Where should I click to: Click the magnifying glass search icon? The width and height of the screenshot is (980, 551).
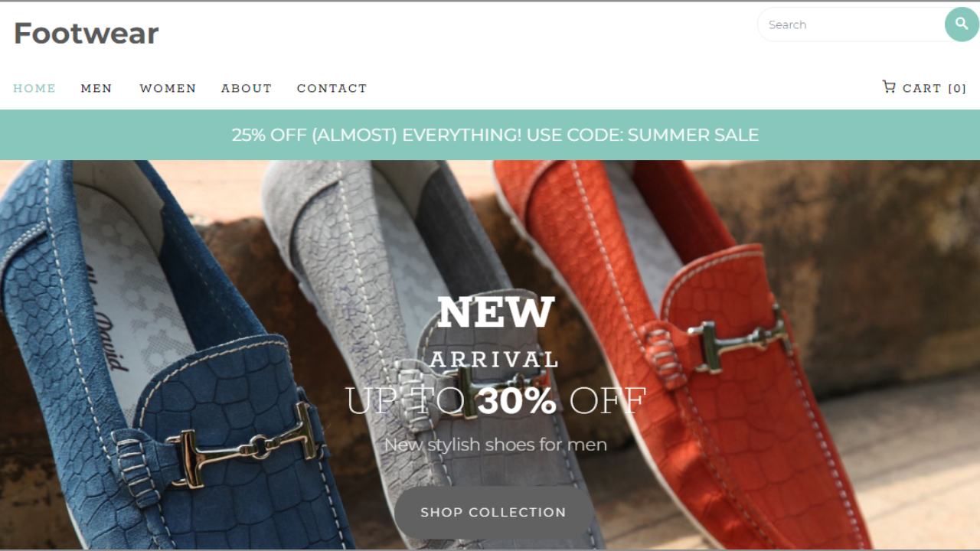[x=962, y=24]
